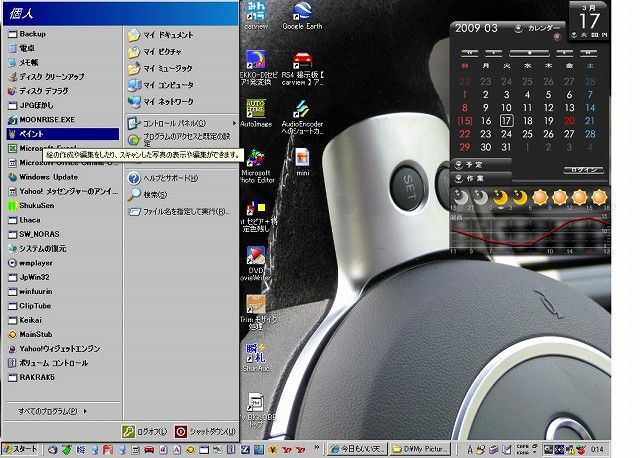Open the Trim モザイク処理 desktop shortcut
Image resolution: width=640 pixels, height=458 pixels.
point(257,313)
